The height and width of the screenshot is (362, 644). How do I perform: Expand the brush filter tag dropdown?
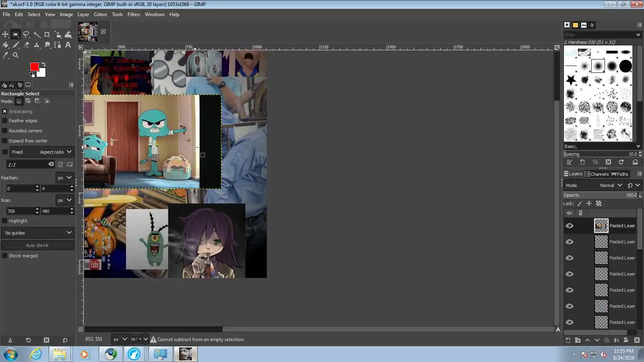coord(638,35)
